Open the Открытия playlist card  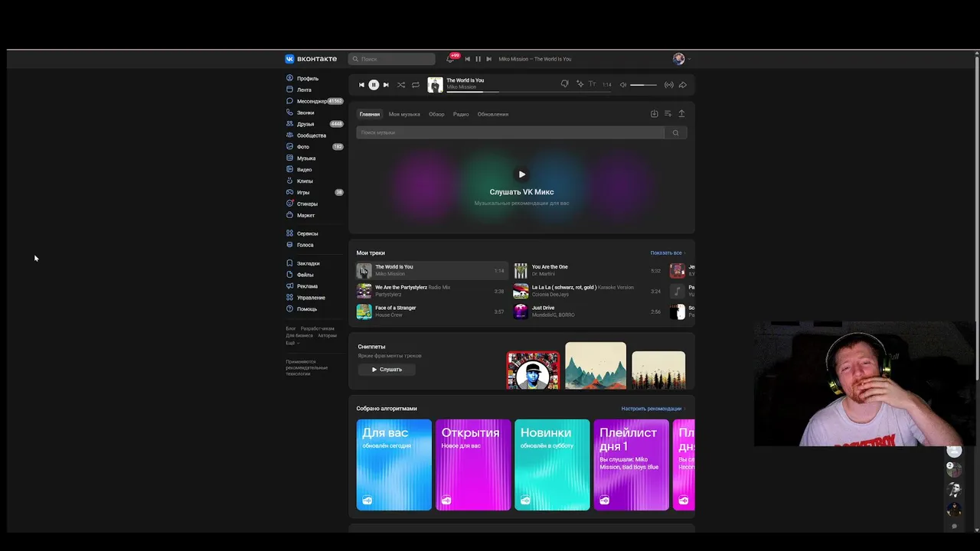pos(473,465)
